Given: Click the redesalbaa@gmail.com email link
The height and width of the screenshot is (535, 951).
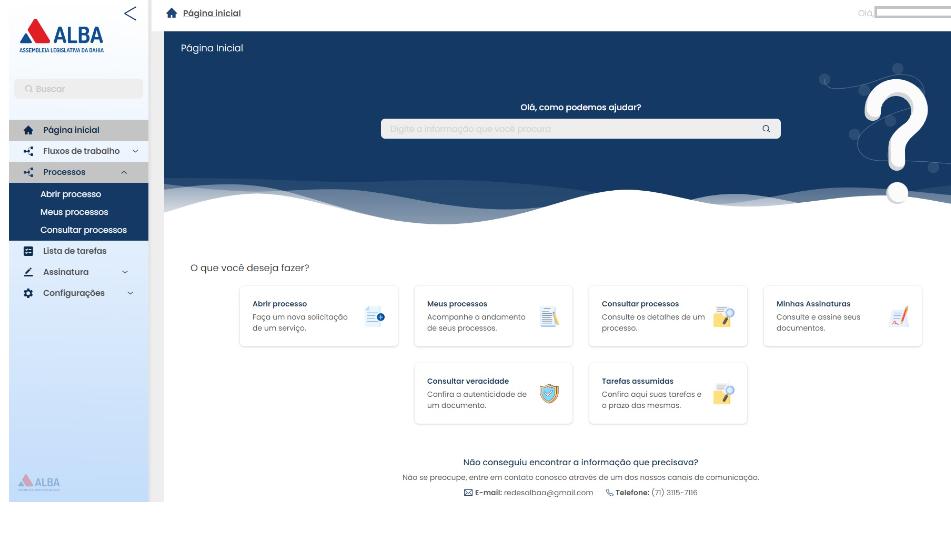Looking at the screenshot, I should (x=547, y=492).
